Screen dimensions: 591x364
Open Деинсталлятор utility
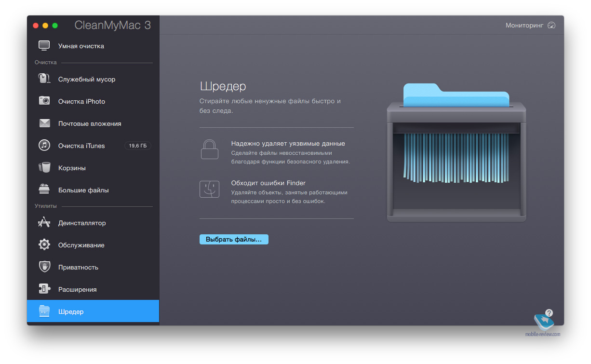(x=93, y=223)
